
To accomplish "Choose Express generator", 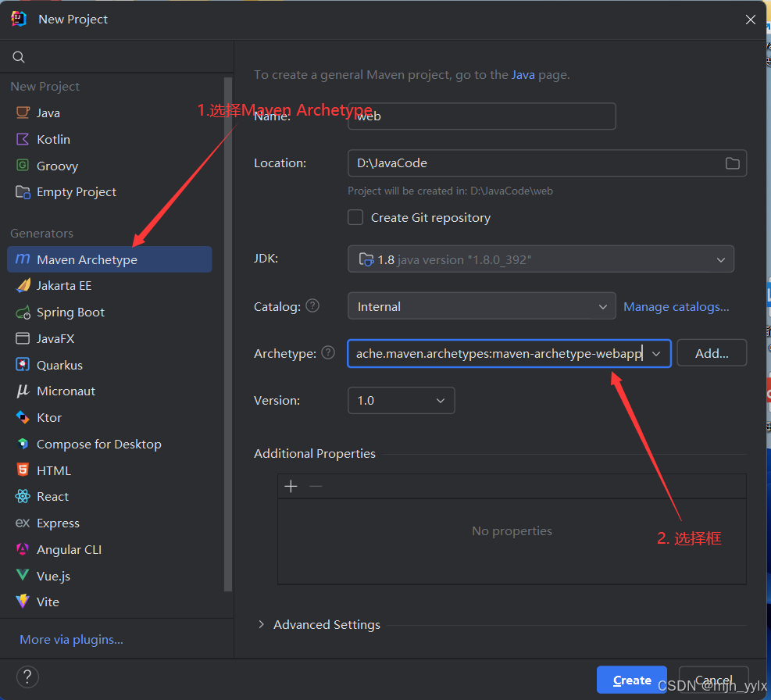I will pos(109,523).
